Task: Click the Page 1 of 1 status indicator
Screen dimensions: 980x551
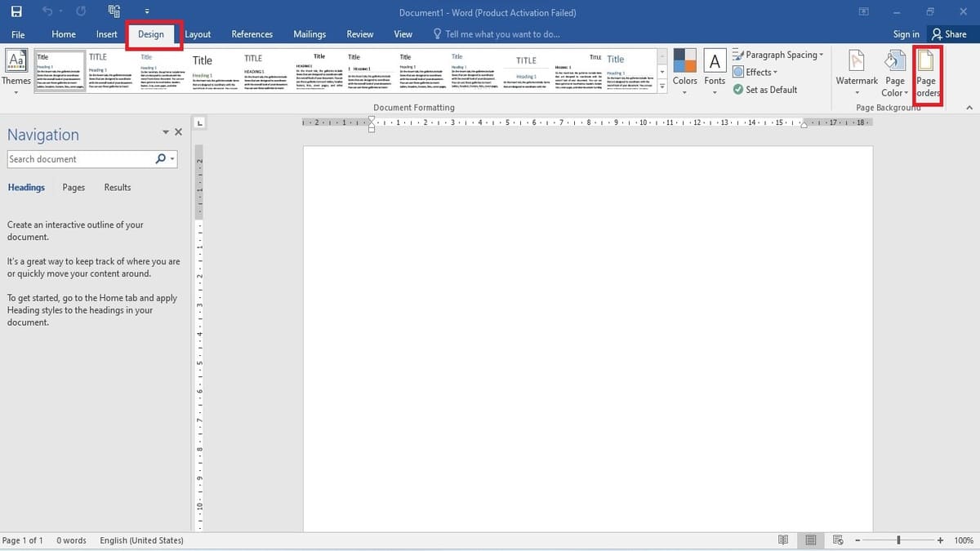Action: click(x=23, y=540)
